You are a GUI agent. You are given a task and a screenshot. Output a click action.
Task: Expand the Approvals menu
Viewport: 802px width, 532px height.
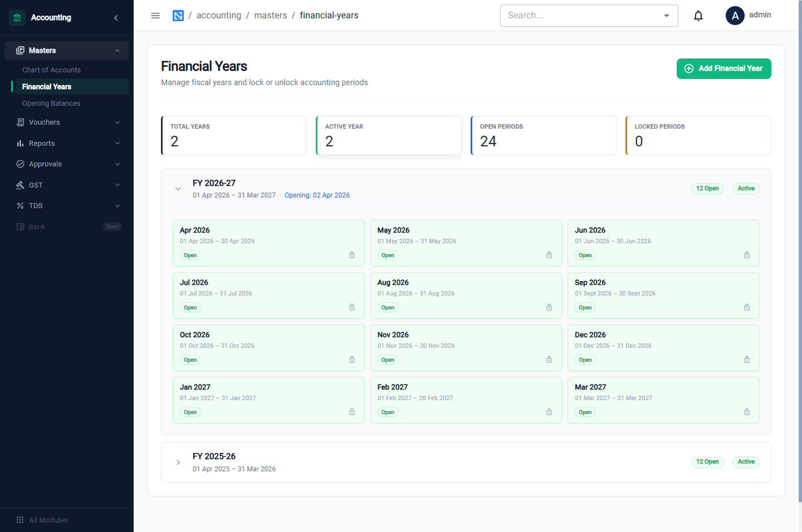(67, 164)
